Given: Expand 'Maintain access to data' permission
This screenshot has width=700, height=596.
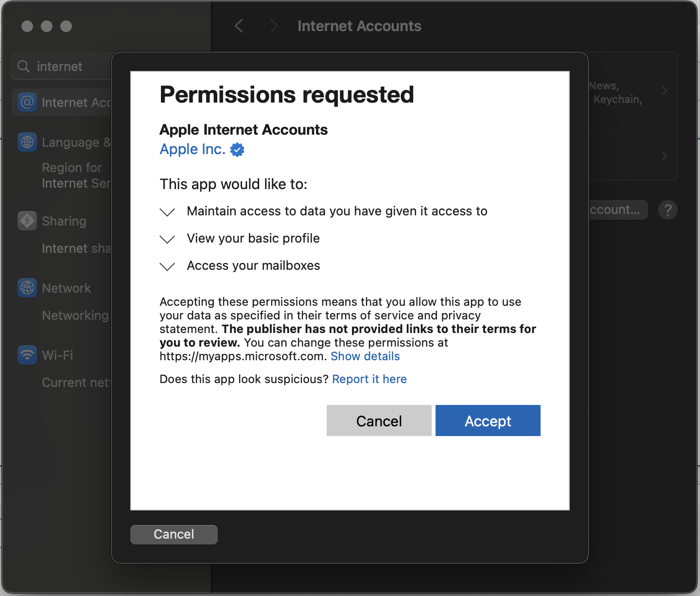Looking at the screenshot, I should click(x=167, y=211).
